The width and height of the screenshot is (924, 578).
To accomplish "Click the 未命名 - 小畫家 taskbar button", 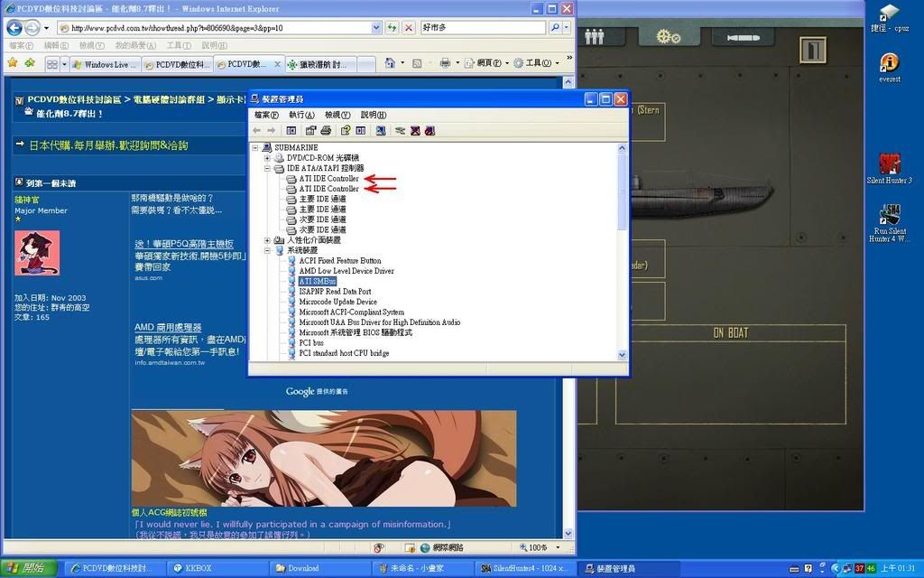I will 423,568.
